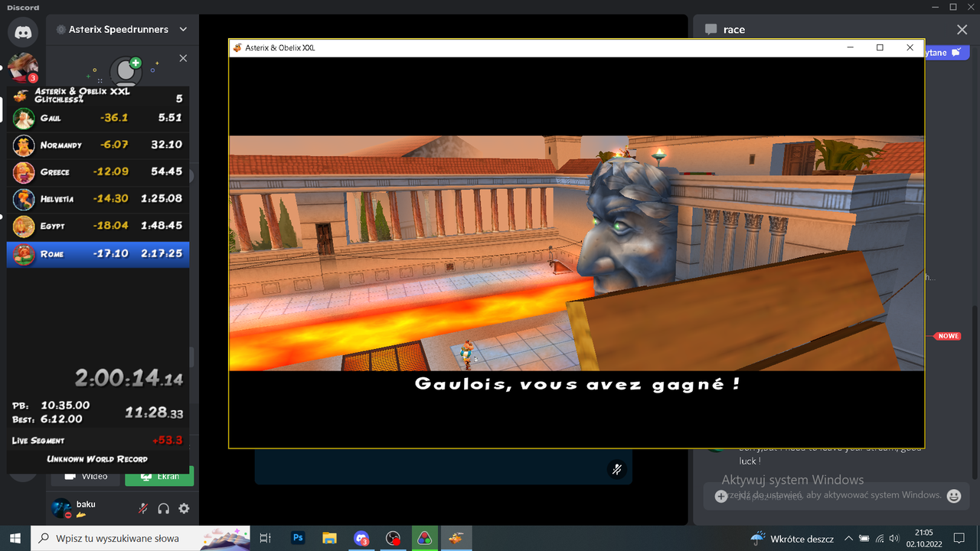This screenshot has width=980, height=551.
Task: Jump to new messages via NOWE badge
Action: point(948,336)
